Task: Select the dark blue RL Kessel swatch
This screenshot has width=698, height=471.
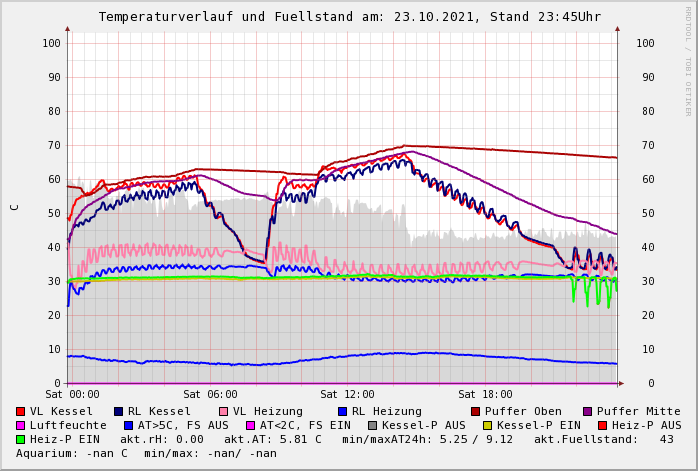Action: (x=119, y=411)
